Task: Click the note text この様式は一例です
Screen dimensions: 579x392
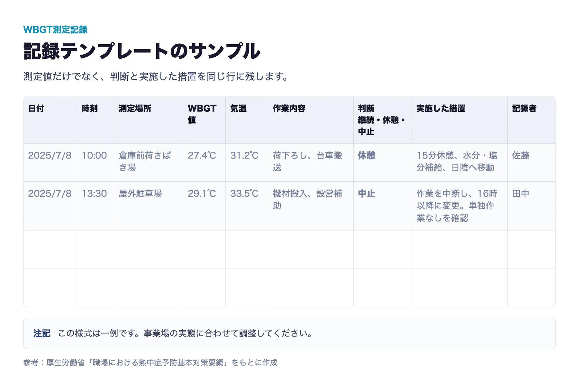Action: pos(186,334)
